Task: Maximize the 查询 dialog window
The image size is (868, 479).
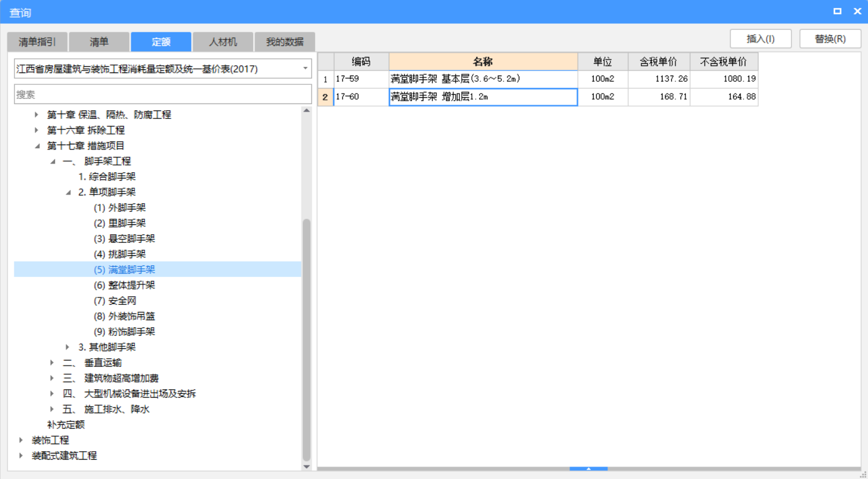Action: pos(837,11)
